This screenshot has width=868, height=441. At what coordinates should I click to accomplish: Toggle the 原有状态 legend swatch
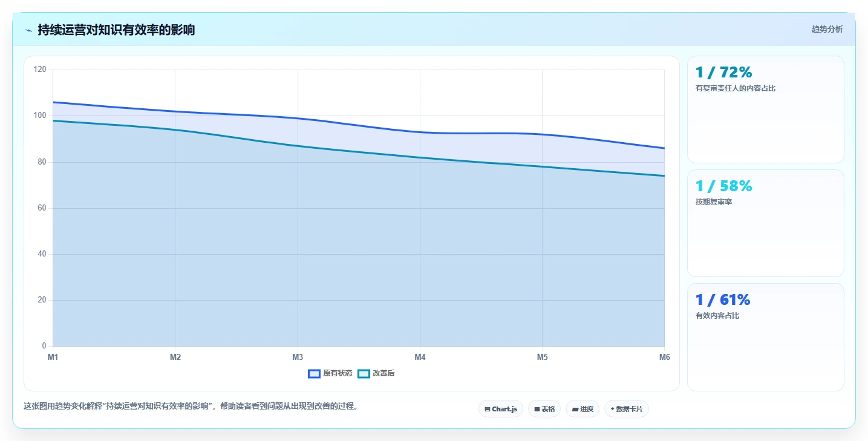(x=314, y=374)
